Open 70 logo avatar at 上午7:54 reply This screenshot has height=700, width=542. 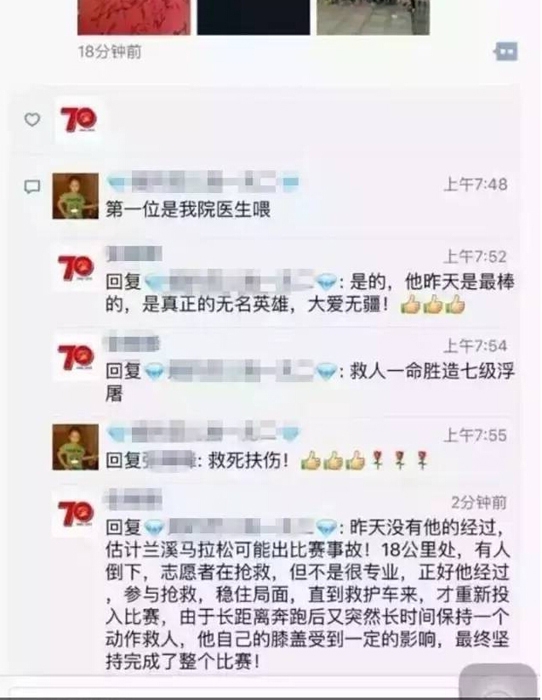76,357
